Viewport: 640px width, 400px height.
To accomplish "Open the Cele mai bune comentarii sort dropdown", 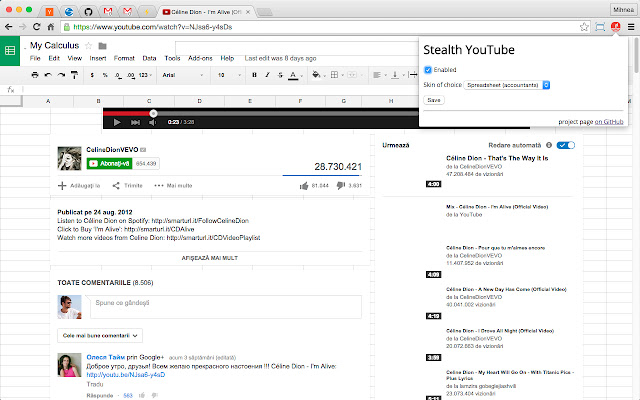I will coord(100,336).
